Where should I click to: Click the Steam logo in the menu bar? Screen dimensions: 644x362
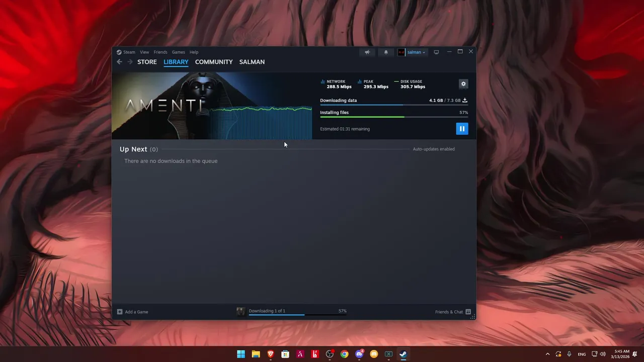pos(119,52)
